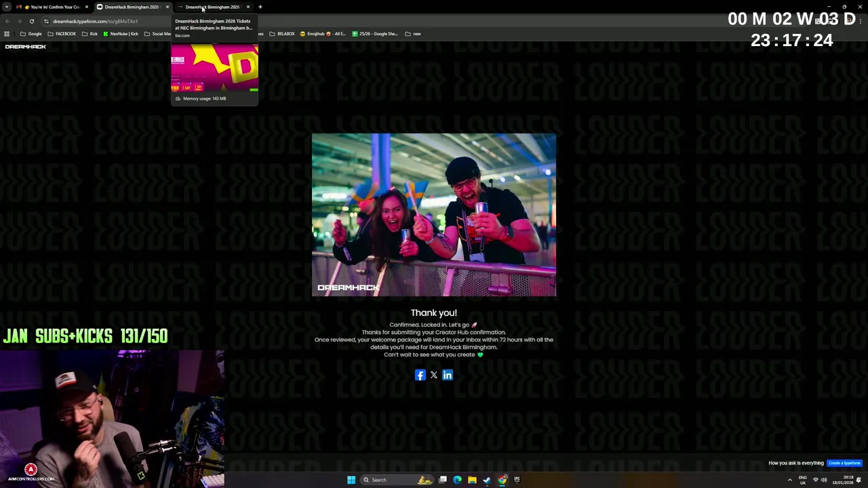The height and width of the screenshot is (488, 868).
Task: Open Epic Games Launcher from taskbar
Action: [x=517, y=480]
